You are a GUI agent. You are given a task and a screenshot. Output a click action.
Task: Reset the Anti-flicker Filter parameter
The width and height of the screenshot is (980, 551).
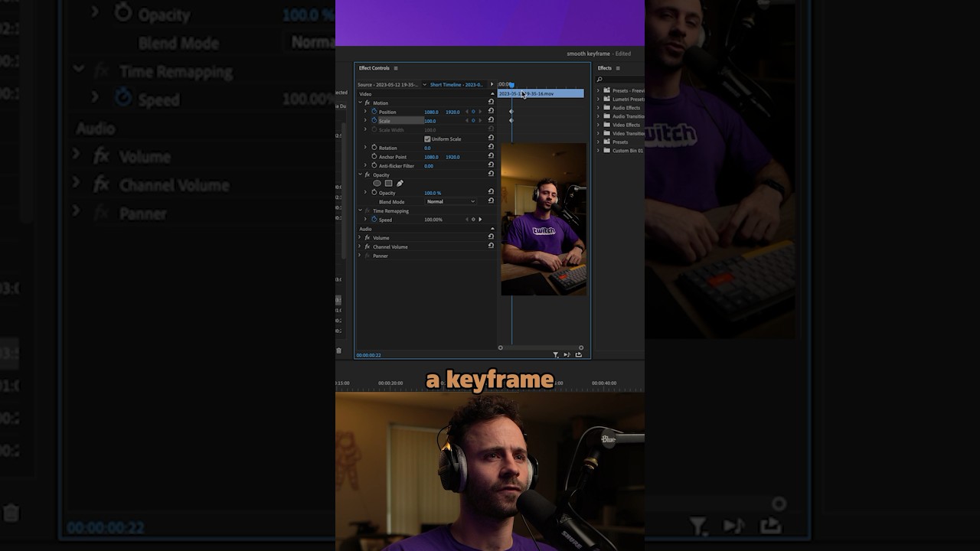click(491, 165)
